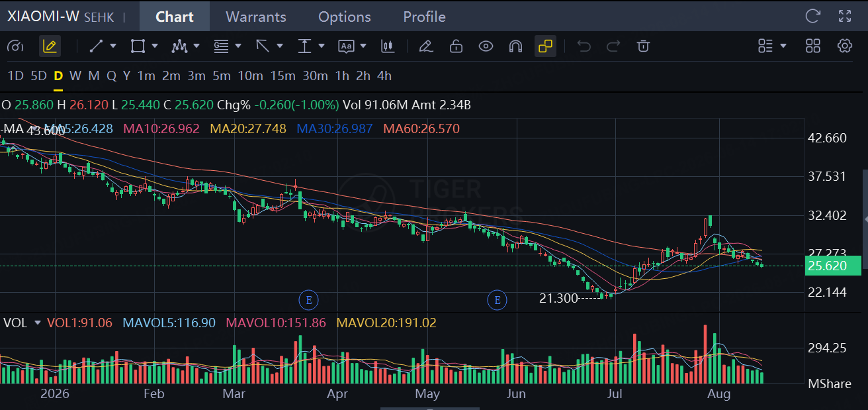
Task: Select the M monthly timeframe
Action: 94,76
